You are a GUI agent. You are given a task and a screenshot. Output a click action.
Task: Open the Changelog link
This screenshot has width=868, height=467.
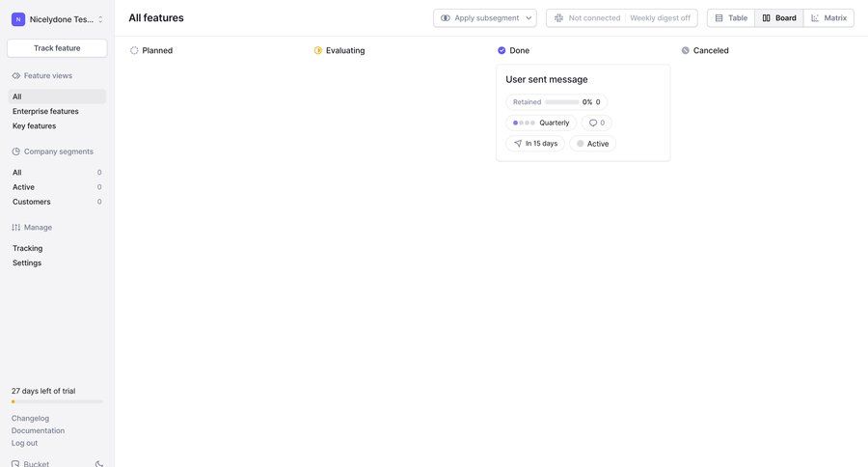pyautogui.click(x=31, y=418)
